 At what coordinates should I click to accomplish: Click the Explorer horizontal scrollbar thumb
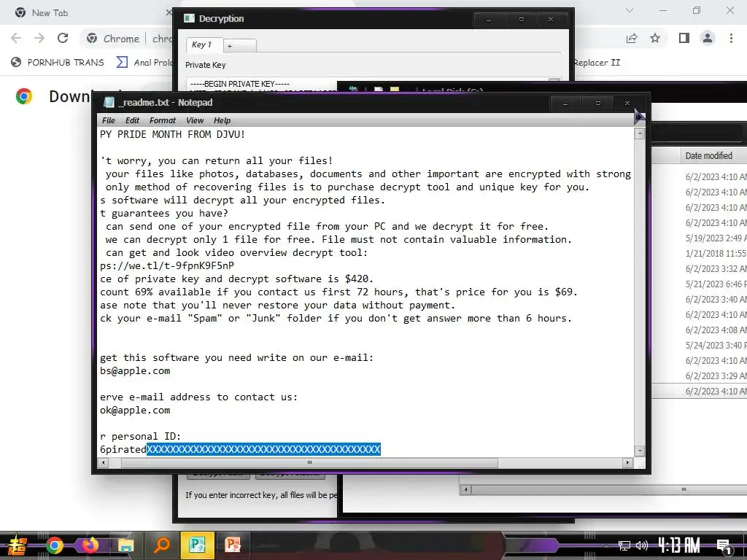pyautogui.click(x=609, y=489)
